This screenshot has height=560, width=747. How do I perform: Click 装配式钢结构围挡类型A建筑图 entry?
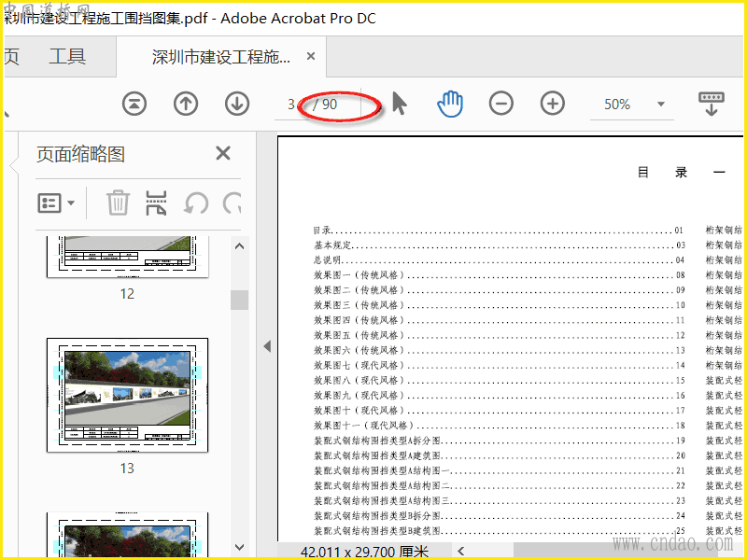coord(499,455)
